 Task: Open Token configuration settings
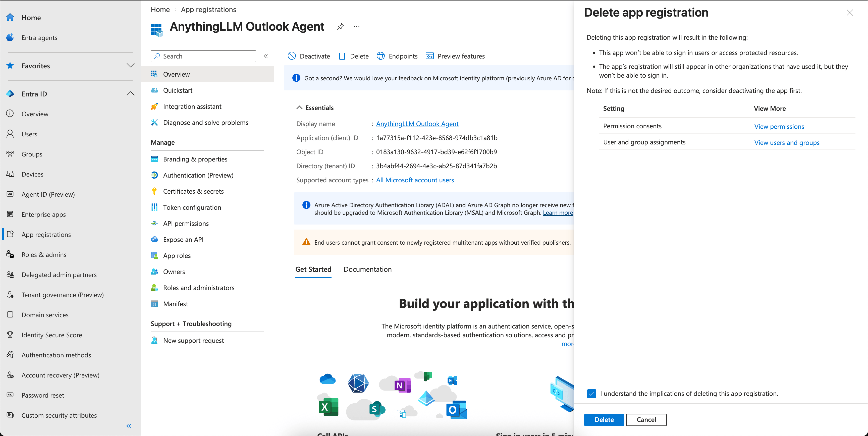(192, 207)
